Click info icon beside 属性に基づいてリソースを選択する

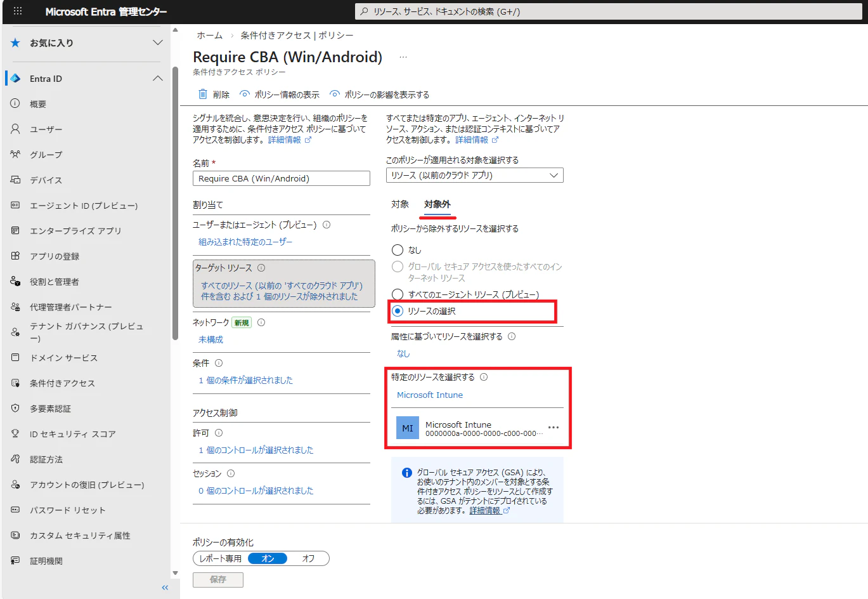512,336
